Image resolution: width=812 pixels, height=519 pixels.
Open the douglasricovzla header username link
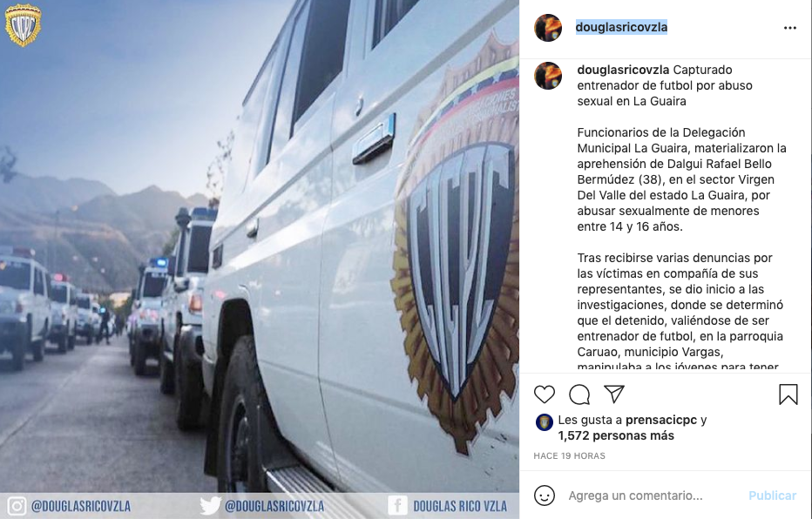621,27
